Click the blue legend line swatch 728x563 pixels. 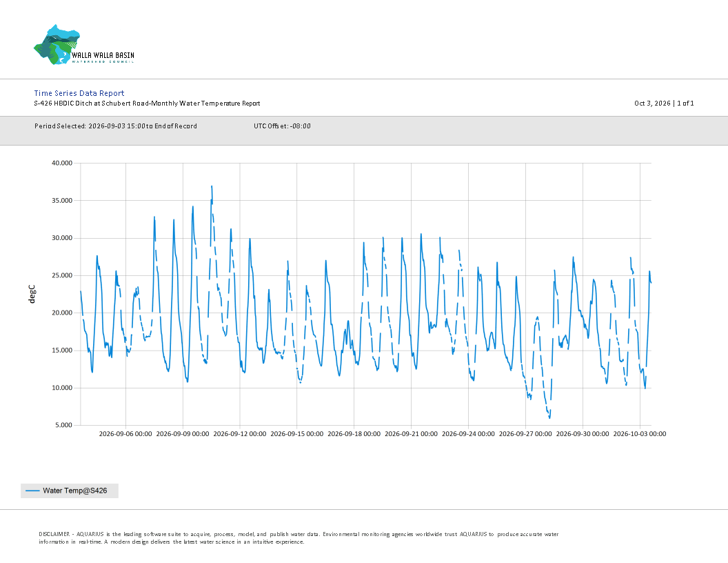(32, 491)
